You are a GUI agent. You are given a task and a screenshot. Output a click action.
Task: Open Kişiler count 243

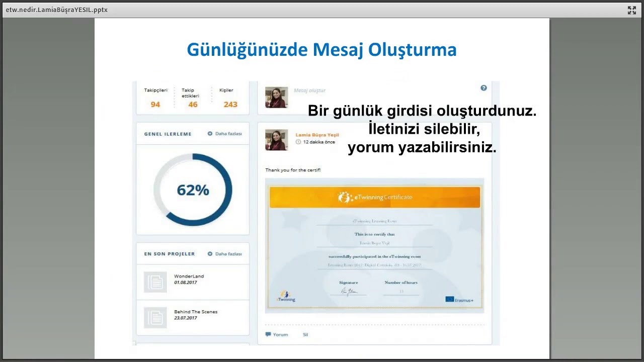(x=230, y=105)
